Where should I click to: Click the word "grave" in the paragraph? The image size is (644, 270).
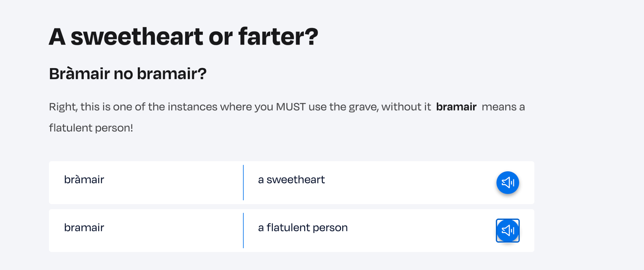pyautogui.click(x=363, y=107)
